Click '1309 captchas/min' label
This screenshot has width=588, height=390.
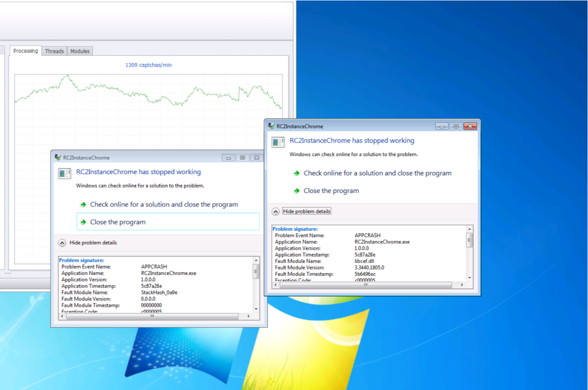[x=148, y=65]
